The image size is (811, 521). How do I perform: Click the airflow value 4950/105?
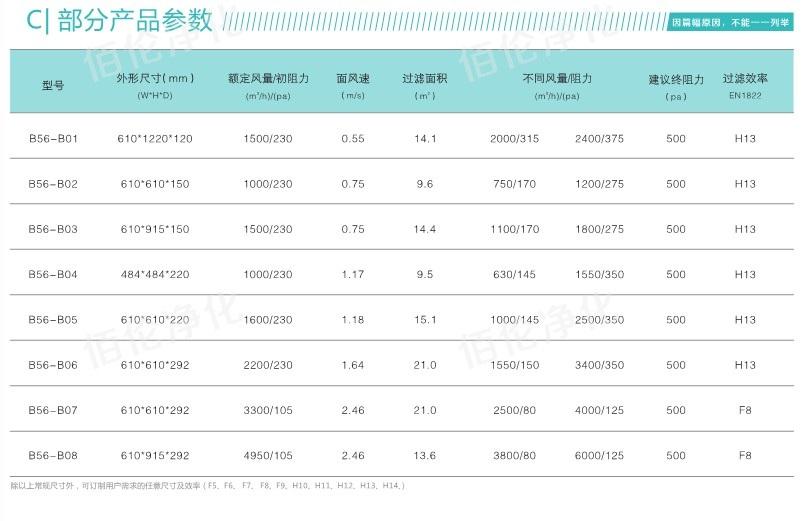[268, 456]
